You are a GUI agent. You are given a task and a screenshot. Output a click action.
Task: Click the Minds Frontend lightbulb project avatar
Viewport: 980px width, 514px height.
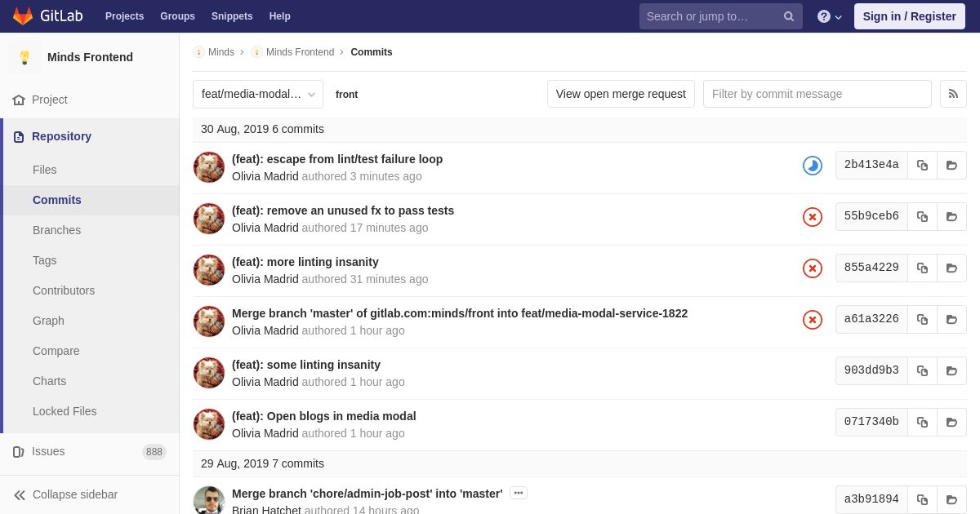coord(24,57)
